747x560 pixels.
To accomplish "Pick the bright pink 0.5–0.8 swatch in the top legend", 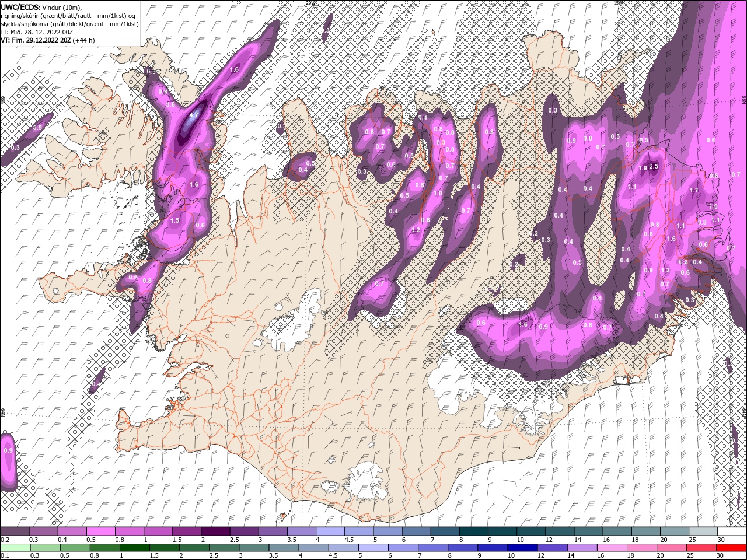I will pyautogui.click(x=101, y=531).
